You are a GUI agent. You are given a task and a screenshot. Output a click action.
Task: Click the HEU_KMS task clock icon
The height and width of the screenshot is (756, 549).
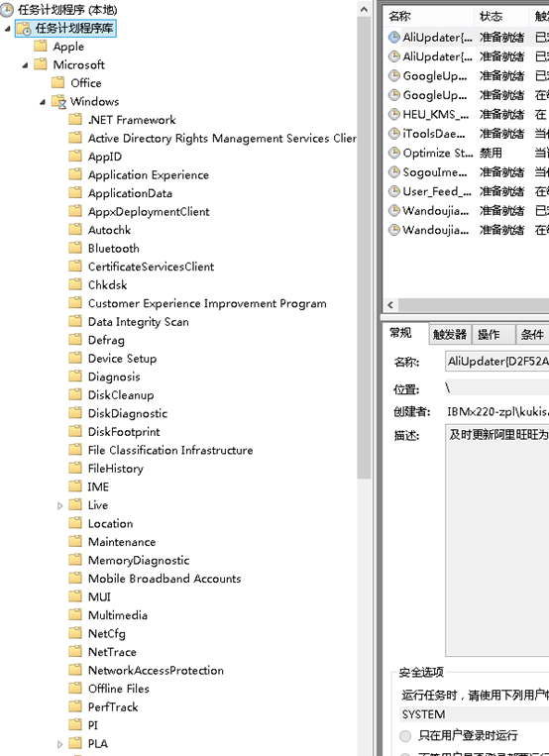[394, 114]
